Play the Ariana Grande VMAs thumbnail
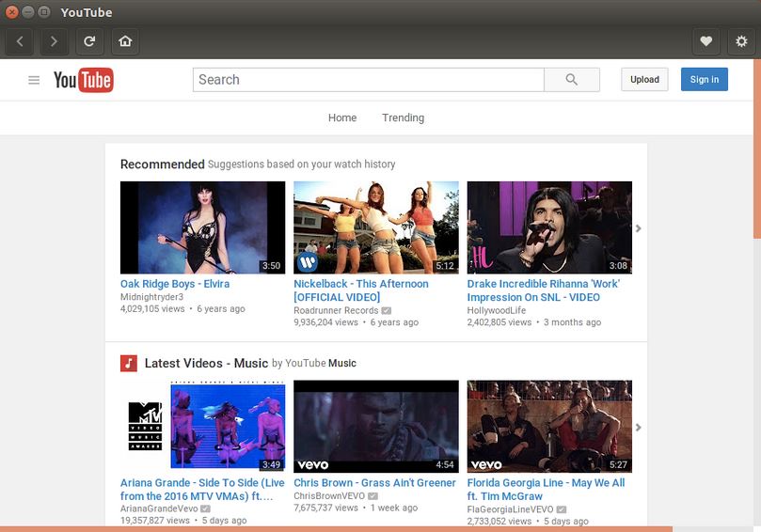The image size is (761, 532). (x=203, y=427)
